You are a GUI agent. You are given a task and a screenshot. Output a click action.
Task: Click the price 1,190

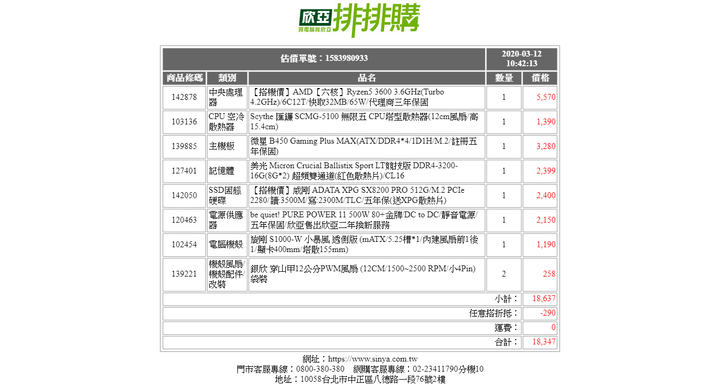click(x=546, y=244)
